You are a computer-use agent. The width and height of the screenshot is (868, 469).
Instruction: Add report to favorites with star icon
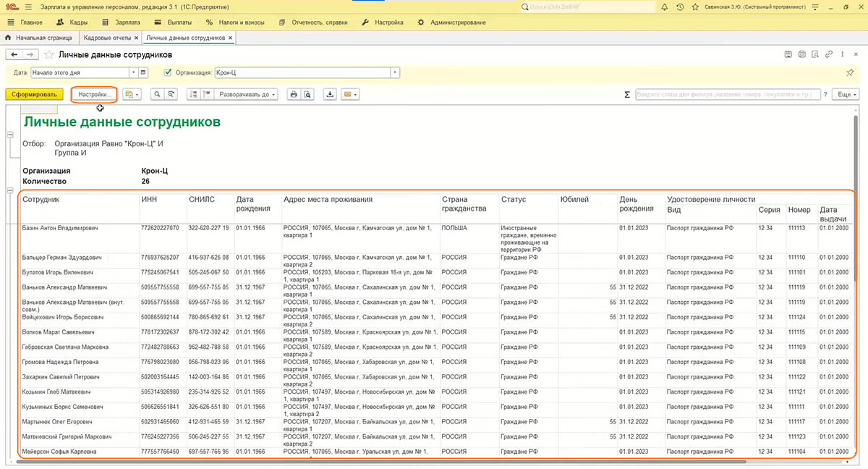(x=49, y=54)
